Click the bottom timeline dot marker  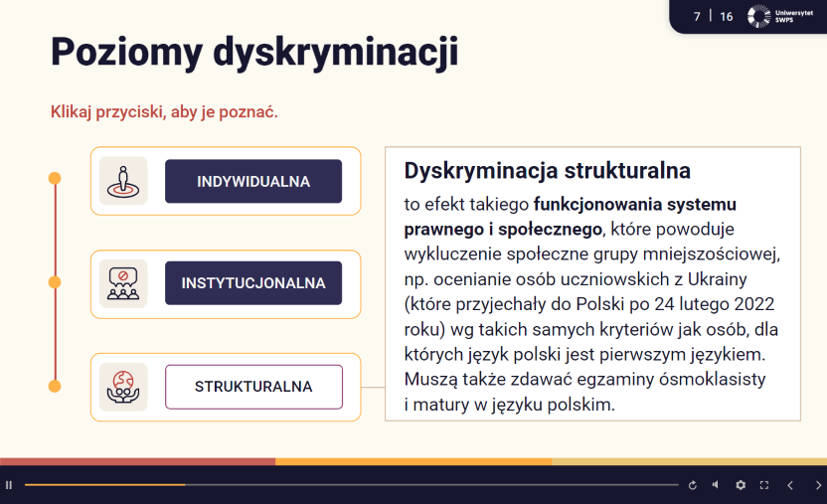pos(55,386)
